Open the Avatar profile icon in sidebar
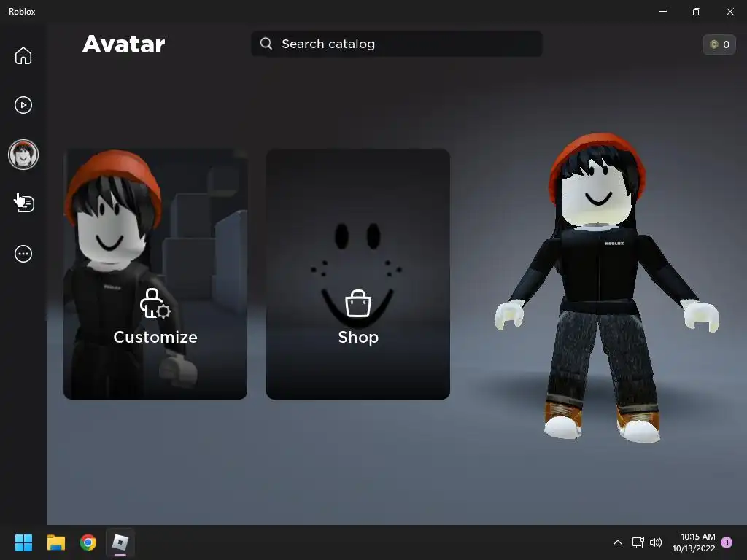747x560 pixels. point(23,155)
